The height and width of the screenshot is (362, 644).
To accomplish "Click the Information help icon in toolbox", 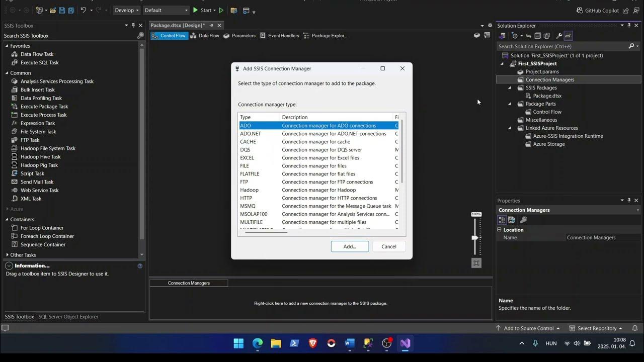I will point(140,266).
